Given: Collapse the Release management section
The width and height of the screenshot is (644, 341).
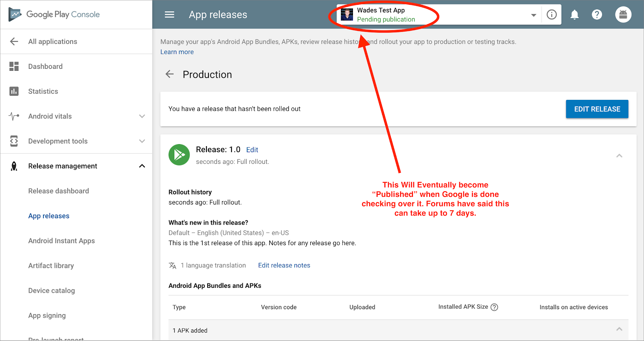Looking at the screenshot, I should (x=142, y=166).
